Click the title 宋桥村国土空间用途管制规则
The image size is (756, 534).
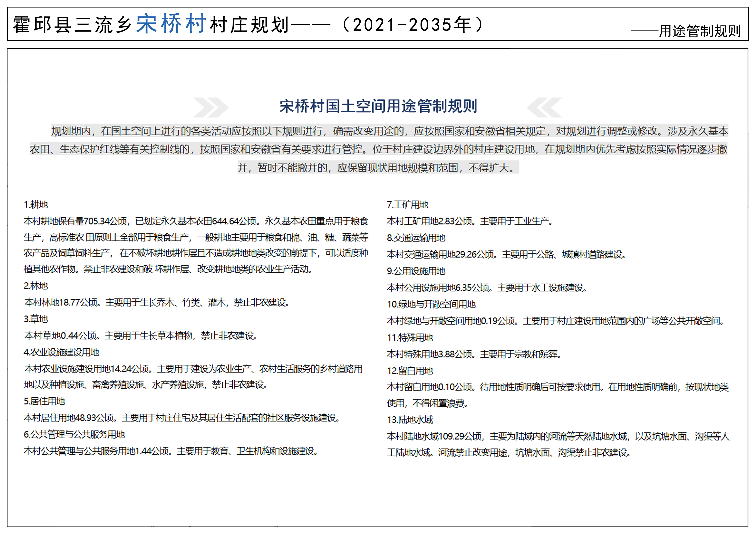pos(378,106)
